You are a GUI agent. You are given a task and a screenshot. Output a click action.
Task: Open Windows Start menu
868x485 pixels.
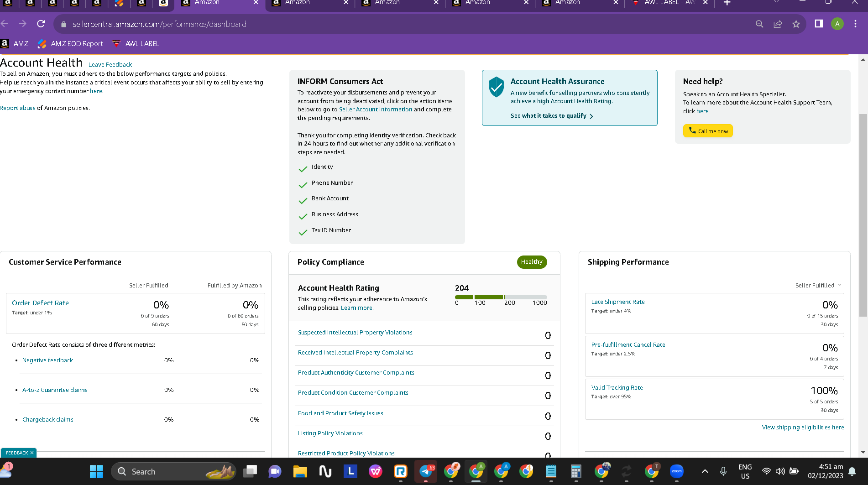96,471
